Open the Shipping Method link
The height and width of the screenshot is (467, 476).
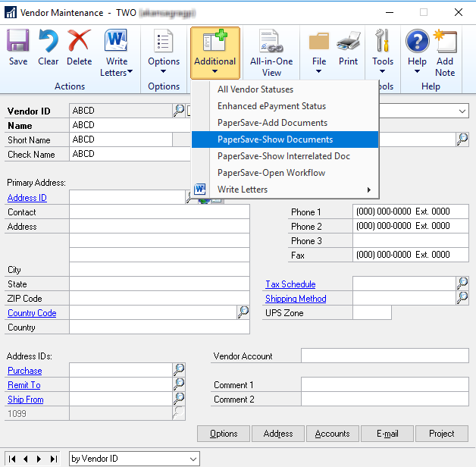[x=296, y=299]
